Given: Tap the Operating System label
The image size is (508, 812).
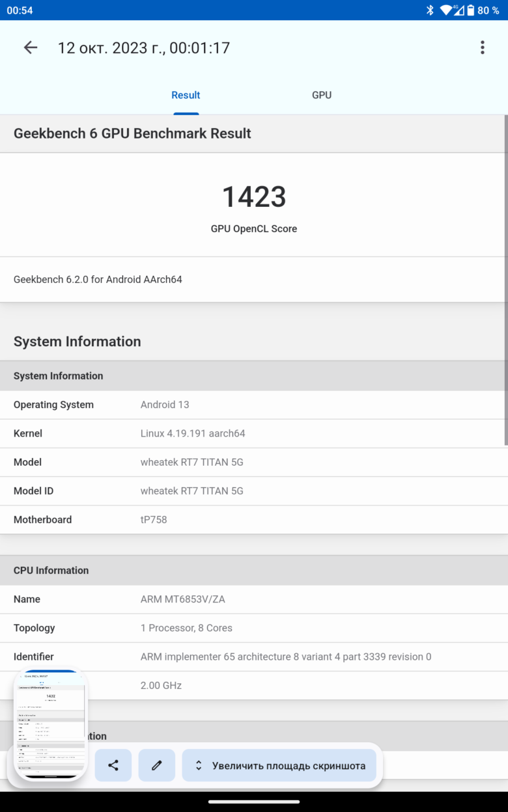Looking at the screenshot, I should pos(53,405).
